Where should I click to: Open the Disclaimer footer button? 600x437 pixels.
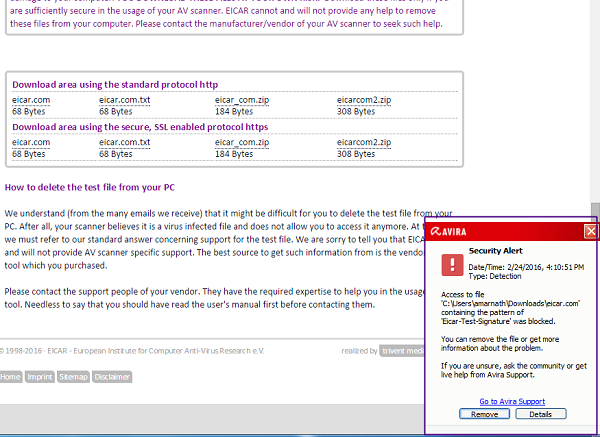[112, 377]
